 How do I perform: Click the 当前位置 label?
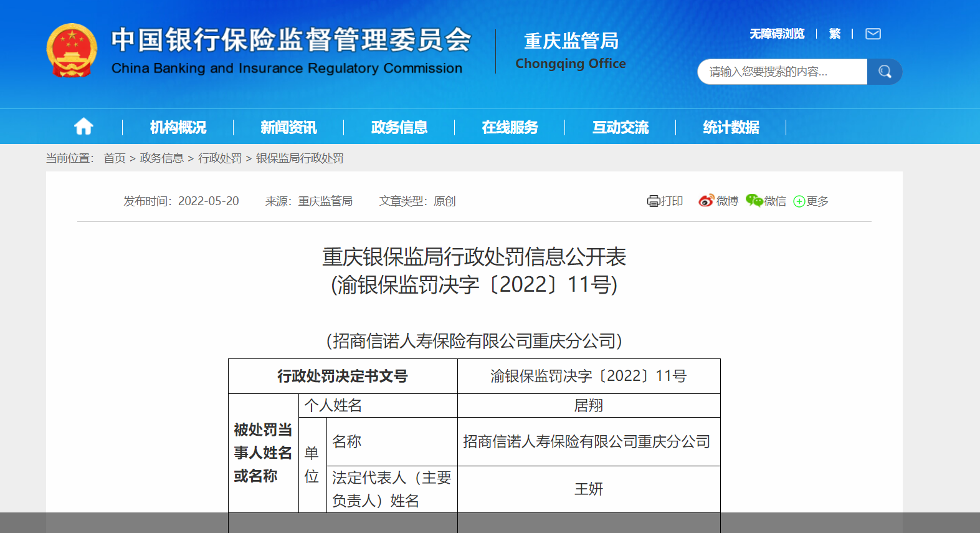click(x=70, y=158)
